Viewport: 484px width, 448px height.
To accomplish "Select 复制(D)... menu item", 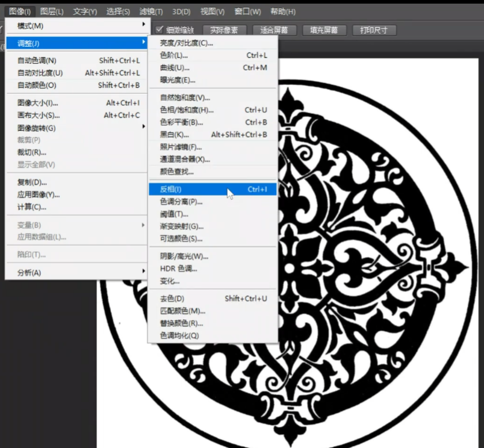I will point(76,182).
